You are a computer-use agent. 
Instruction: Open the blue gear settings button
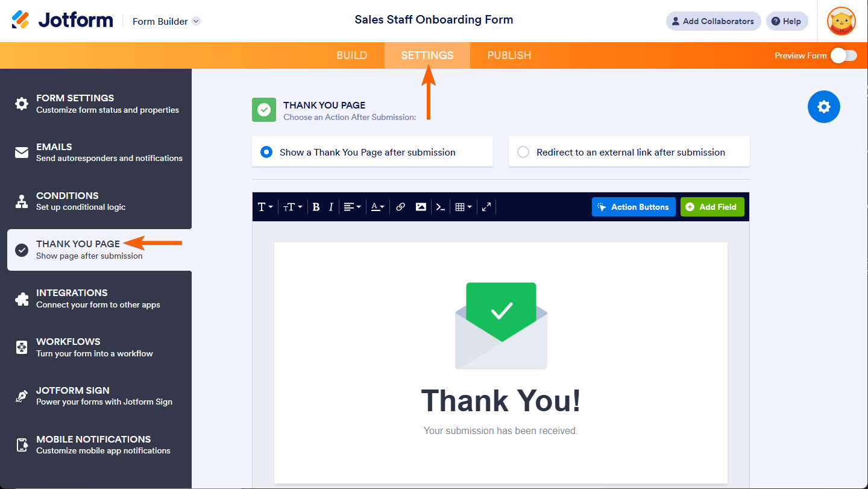[823, 107]
